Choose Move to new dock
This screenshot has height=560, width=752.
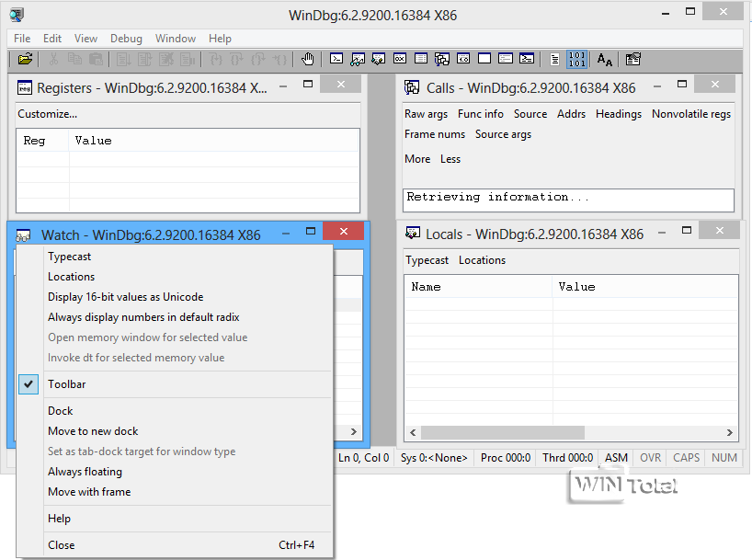(174, 431)
